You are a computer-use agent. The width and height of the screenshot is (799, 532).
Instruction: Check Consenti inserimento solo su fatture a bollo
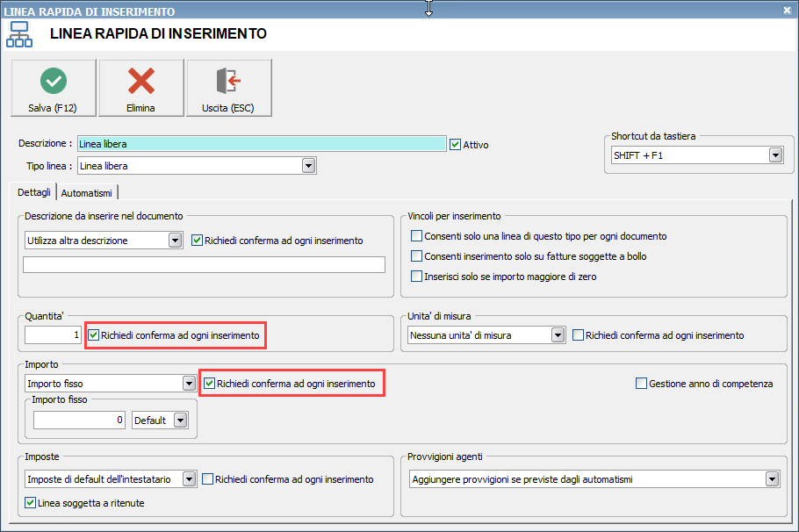[416, 255]
